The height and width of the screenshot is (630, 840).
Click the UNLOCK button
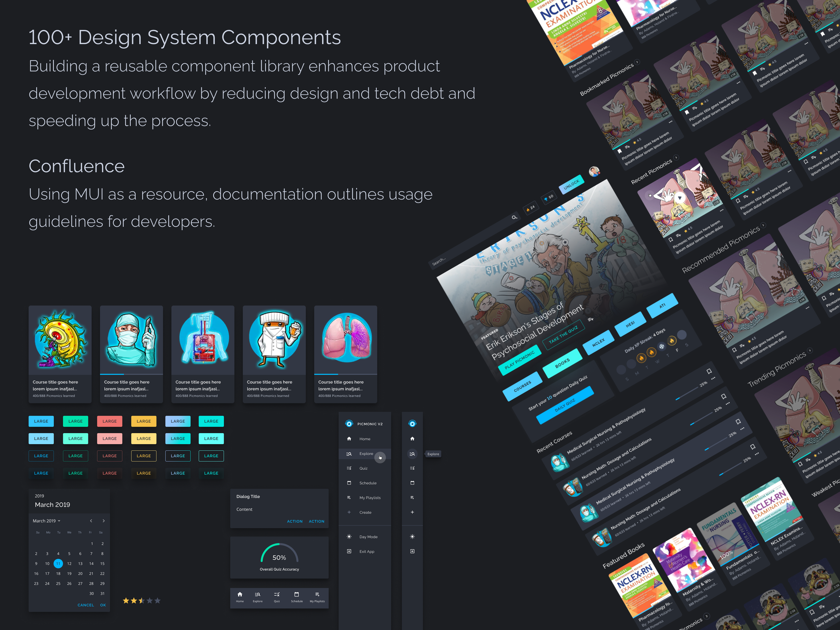[x=571, y=184]
